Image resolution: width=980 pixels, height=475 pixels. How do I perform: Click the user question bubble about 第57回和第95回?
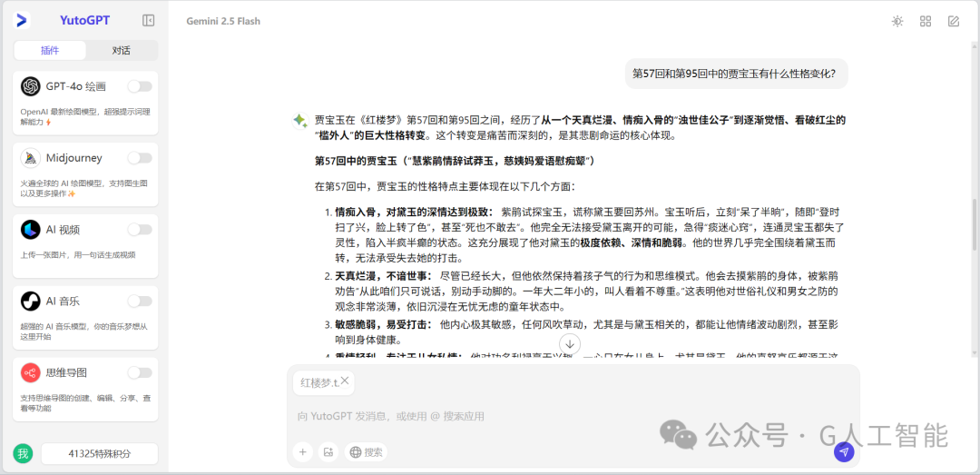coord(736,74)
